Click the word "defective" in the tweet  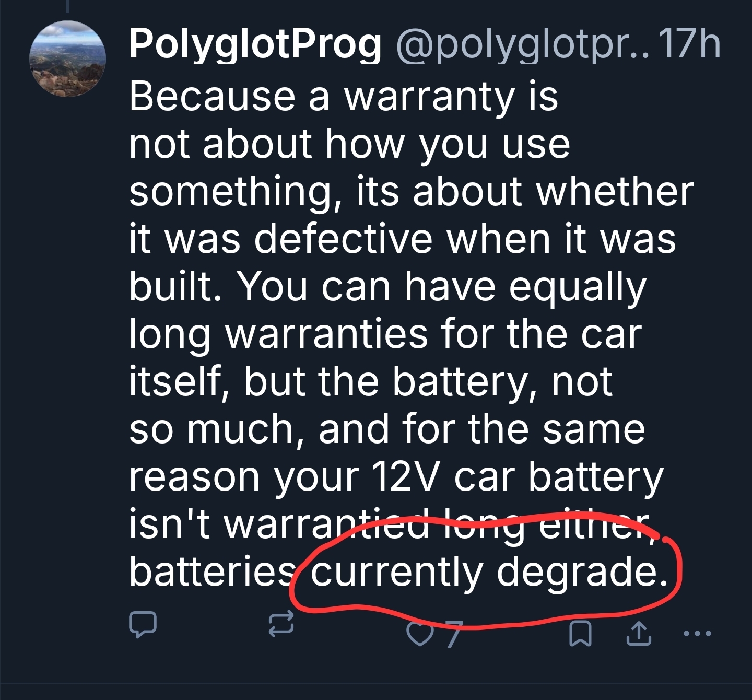click(344, 239)
